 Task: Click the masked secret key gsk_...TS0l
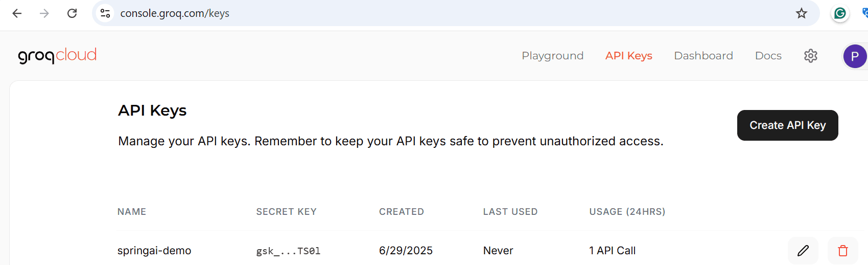288,251
